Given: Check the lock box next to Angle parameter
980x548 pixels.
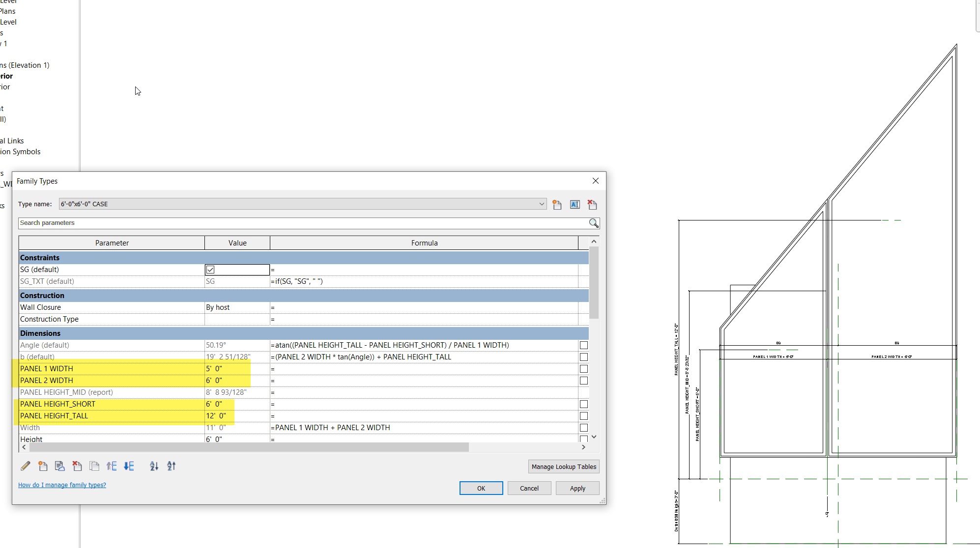Looking at the screenshot, I should tap(583, 345).
